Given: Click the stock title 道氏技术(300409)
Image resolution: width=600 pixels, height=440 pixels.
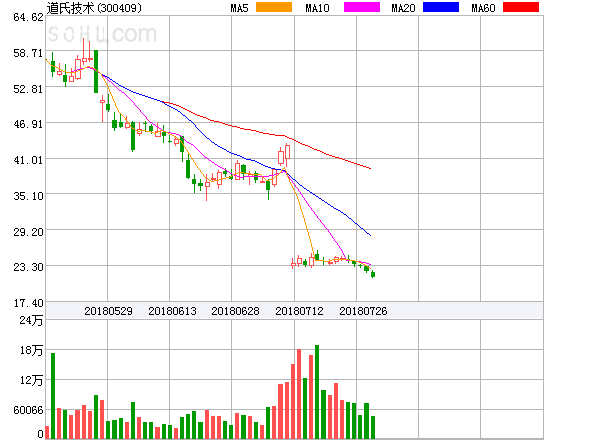Looking at the screenshot, I should click(94, 8).
